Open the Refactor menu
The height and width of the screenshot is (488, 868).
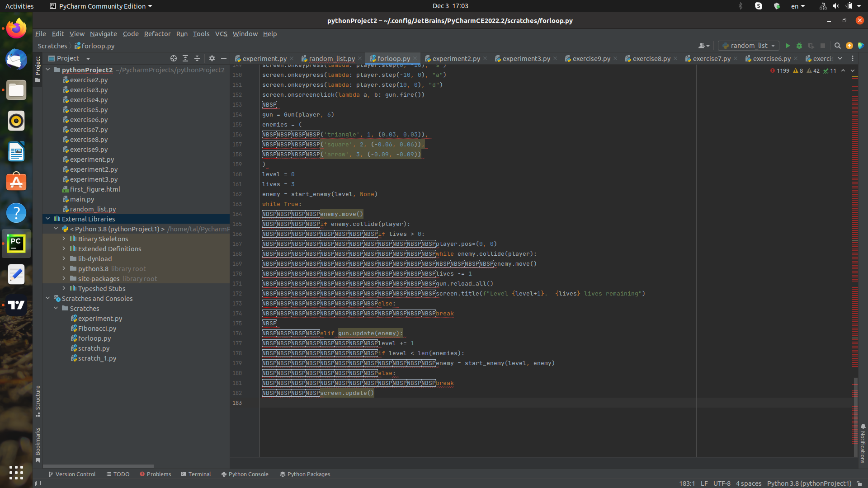tap(157, 34)
